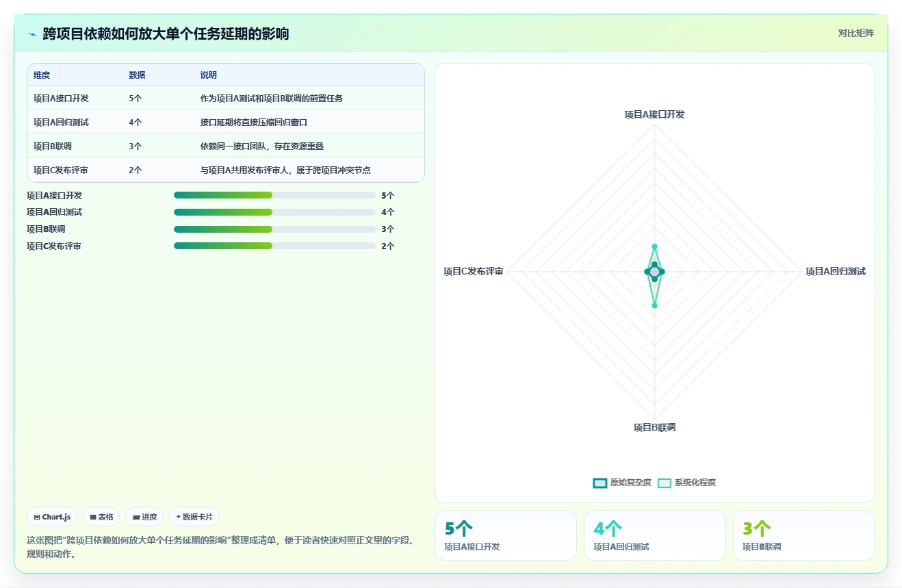902x588 pixels.
Task: Click the 项目C发布评审 label in the progress list
Action: tap(54, 246)
